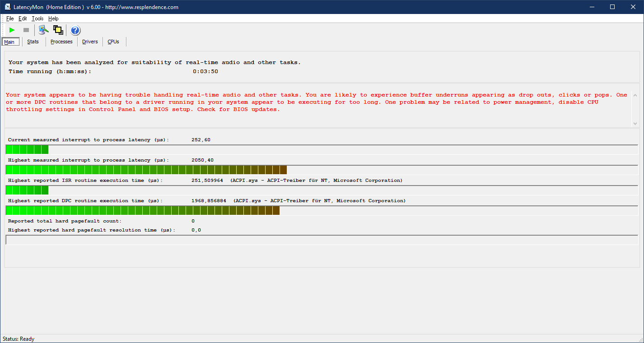This screenshot has width=644, height=343.
Task: Switch to the CPUs tab
Action: click(x=113, y=42)
